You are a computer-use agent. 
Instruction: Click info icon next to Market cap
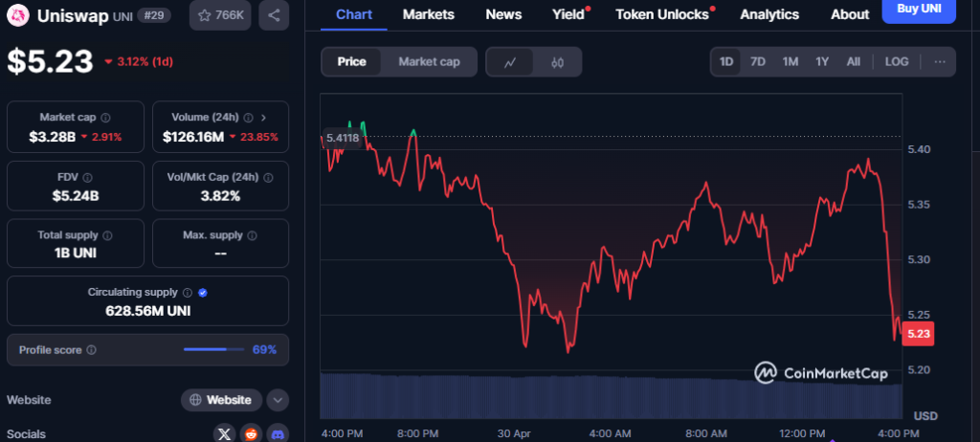[105, 118]
